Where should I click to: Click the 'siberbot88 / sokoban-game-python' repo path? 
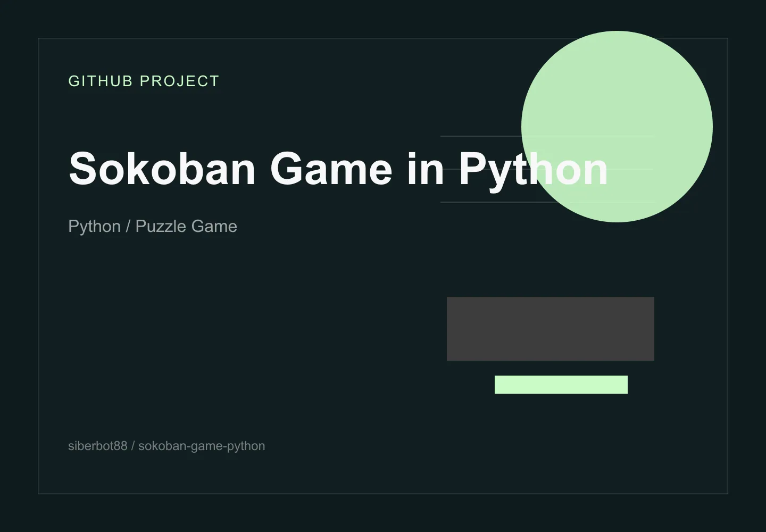[x=166, y=446]
